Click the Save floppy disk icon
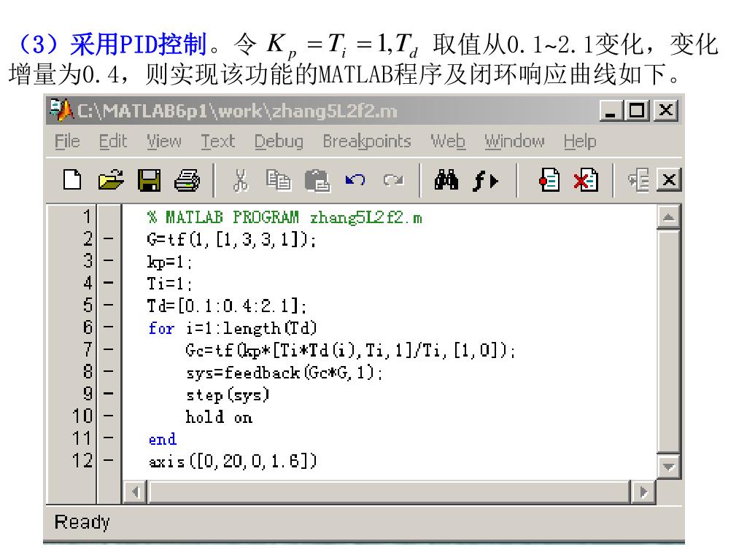 (x=149, y=180)
